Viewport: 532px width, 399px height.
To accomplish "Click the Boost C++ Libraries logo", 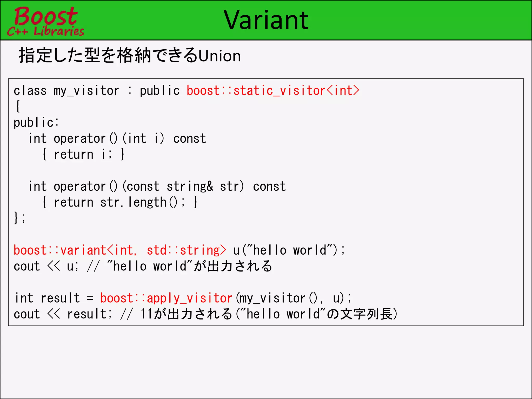I will pyautogui.click(x=45, y=21).
